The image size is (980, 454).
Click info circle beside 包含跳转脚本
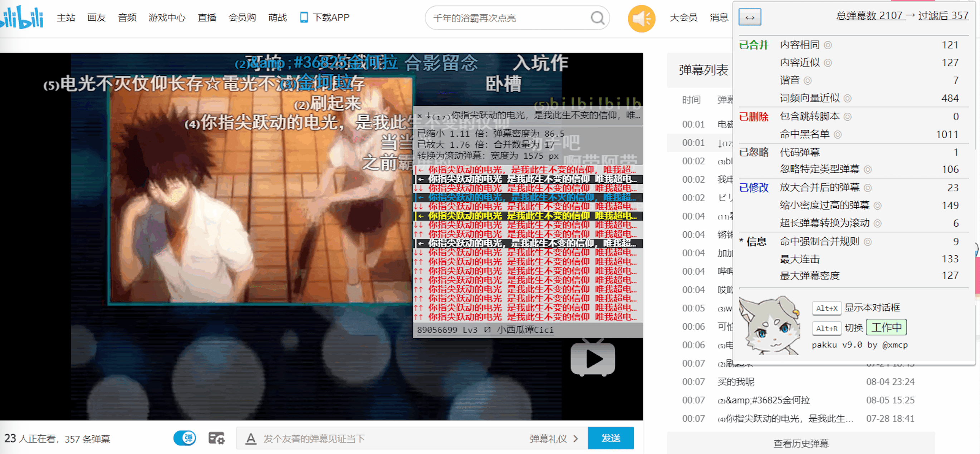point(847,117)
